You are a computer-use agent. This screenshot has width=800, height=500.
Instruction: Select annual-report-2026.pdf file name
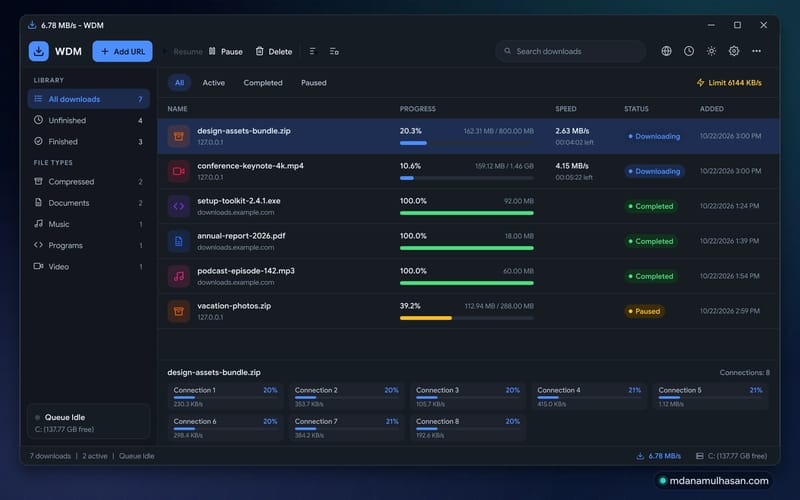point(241,236)
